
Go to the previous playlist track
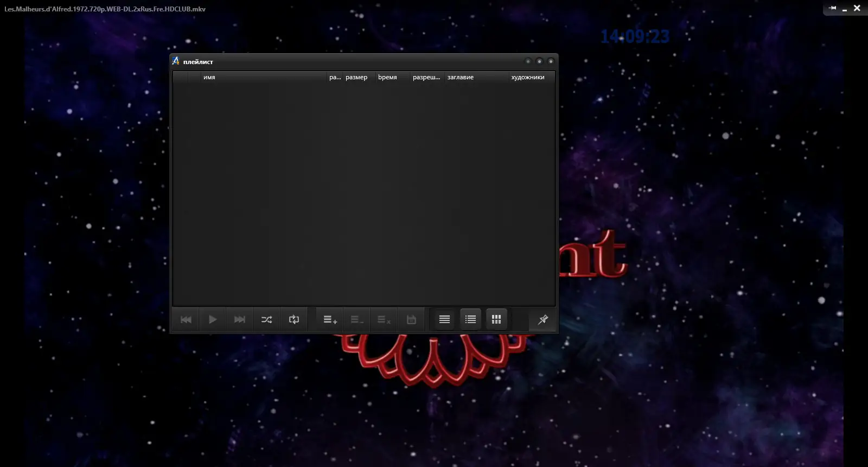coord(186,319)
